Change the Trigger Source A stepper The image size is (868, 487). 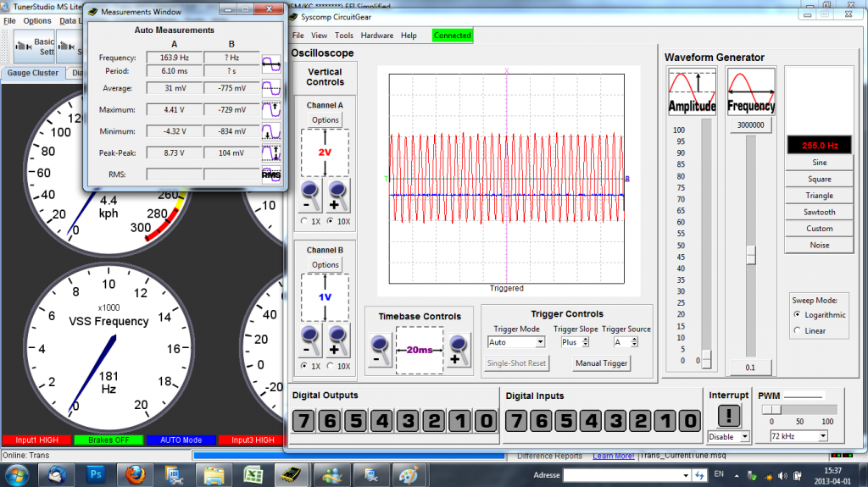[634, 342]
